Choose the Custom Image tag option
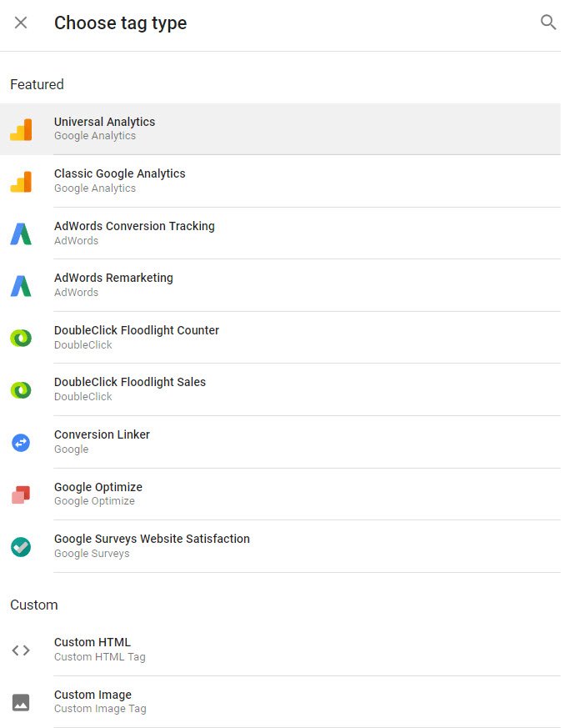The image size is (561, 728). [280, 701]
